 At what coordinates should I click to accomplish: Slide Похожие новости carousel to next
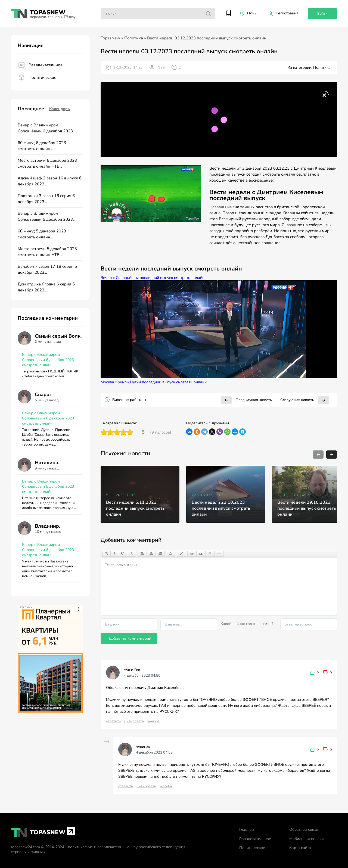point(331,454)
